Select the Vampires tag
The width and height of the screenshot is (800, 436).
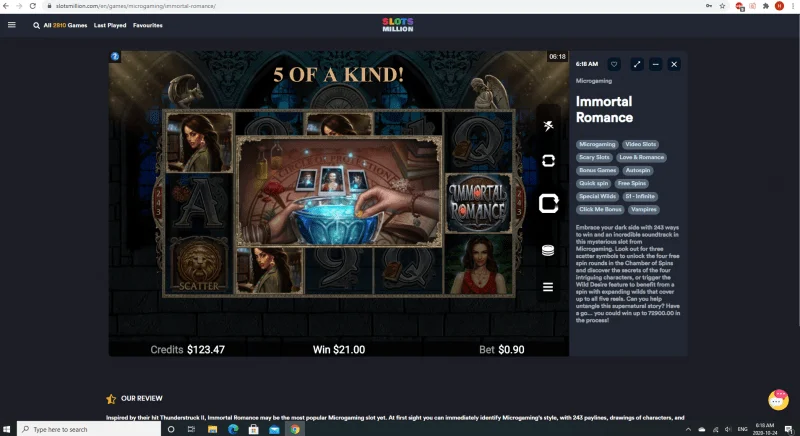pos(643,210)
